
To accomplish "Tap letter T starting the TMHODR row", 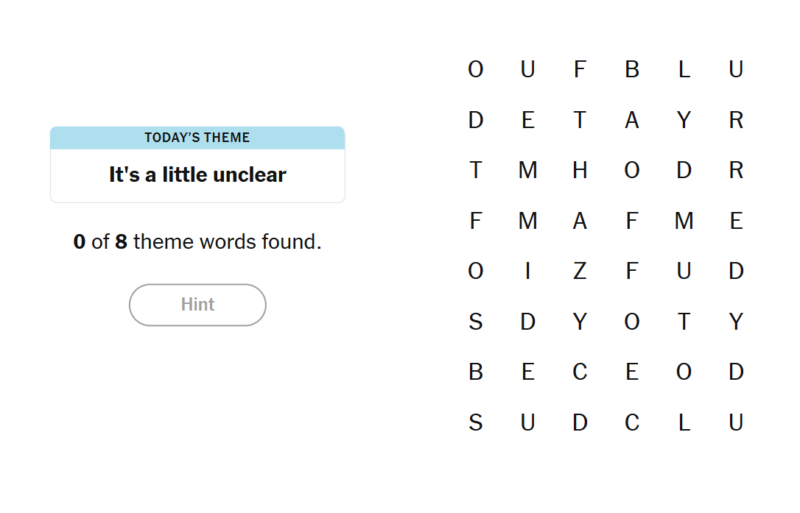I will tap(476, 171).
